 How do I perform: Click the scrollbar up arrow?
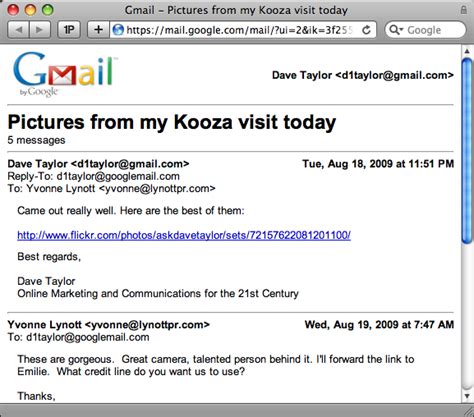coord(467,51)
